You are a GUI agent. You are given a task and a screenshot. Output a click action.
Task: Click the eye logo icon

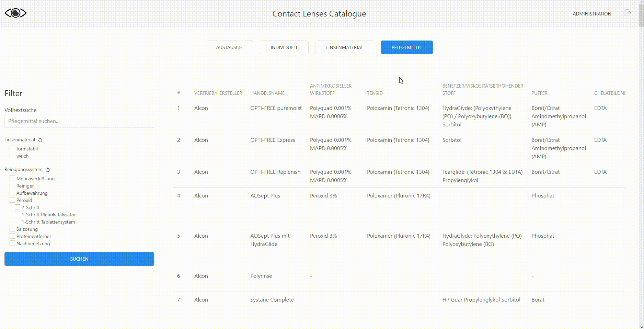(15, 13)
